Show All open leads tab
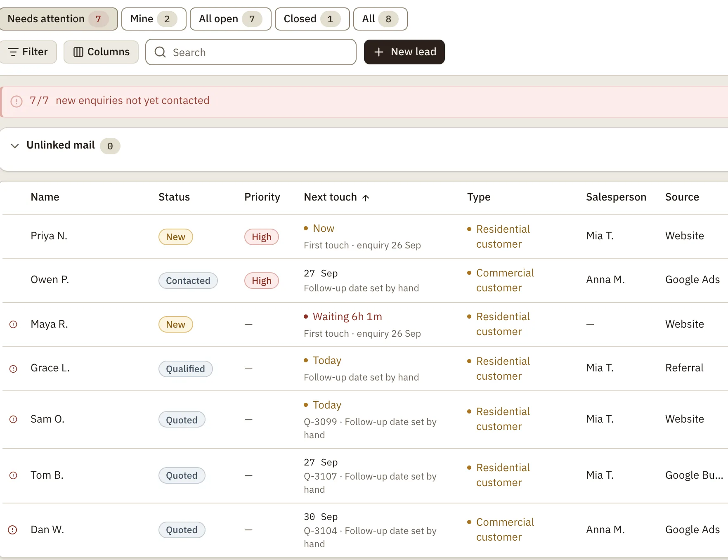This screenshot has height=560, width=728. pos(230,19)
